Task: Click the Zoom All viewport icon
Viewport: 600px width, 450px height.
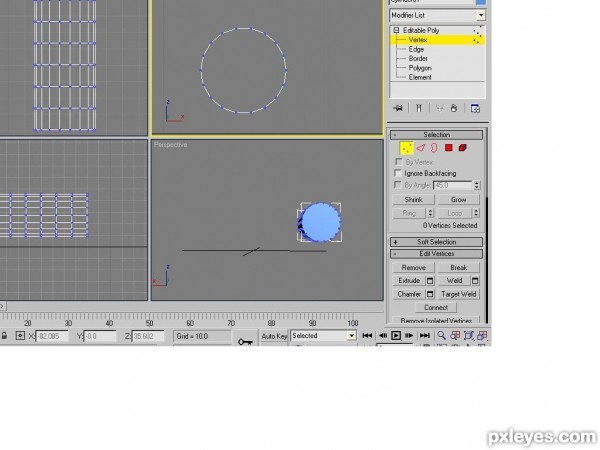Action: (x=455, y=336)
